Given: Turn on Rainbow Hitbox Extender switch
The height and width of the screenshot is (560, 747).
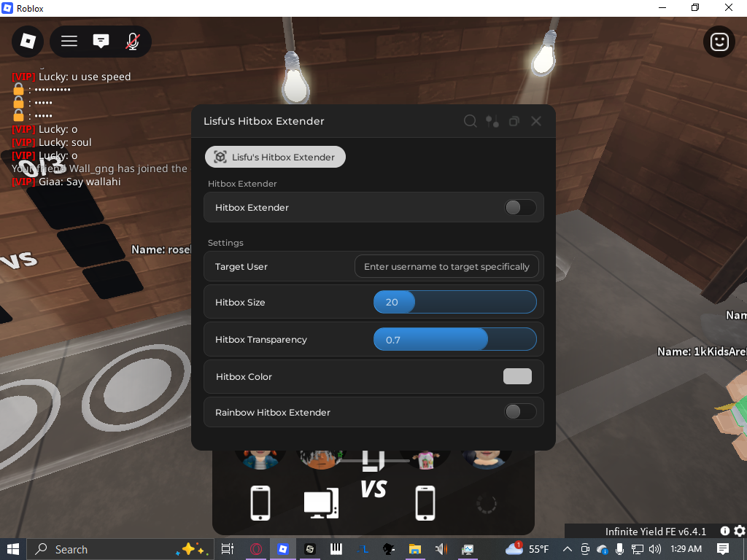Looking at the screenshot, I should (x=520, y=411).
